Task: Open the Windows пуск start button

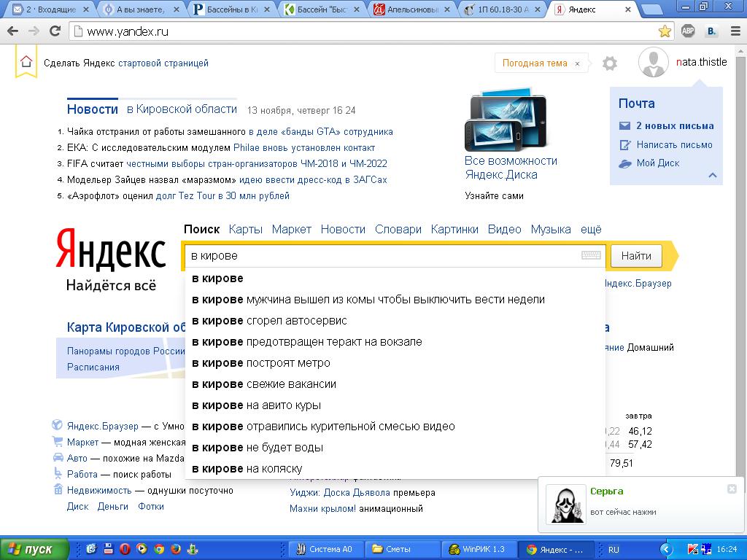Action: pyautogui.click(x=34, y=549)
